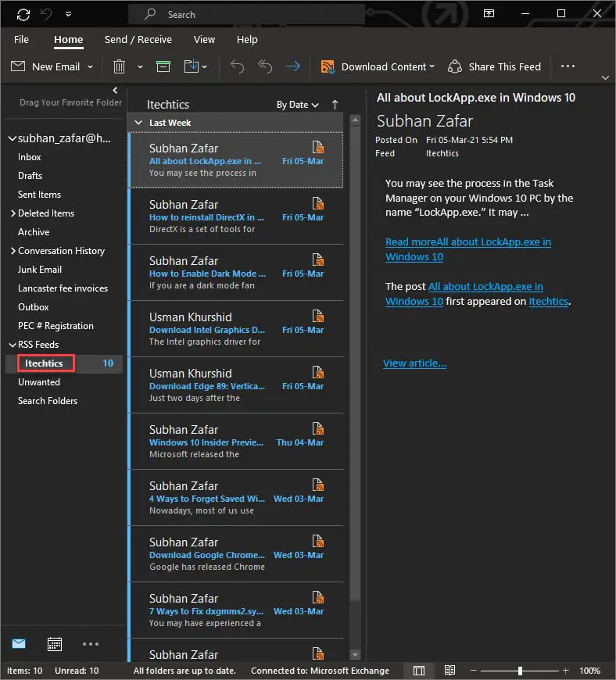
Task: Open the Junk Email folder
Action: point(39,270)
